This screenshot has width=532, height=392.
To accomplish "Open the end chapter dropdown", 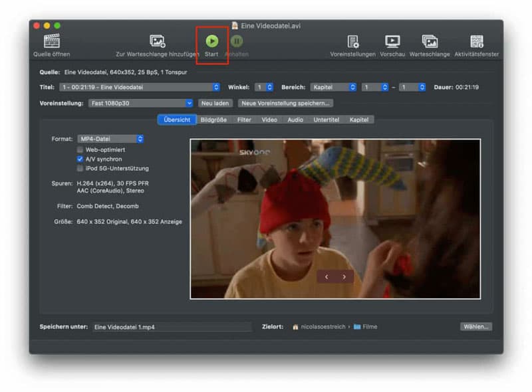I will 412,87.
